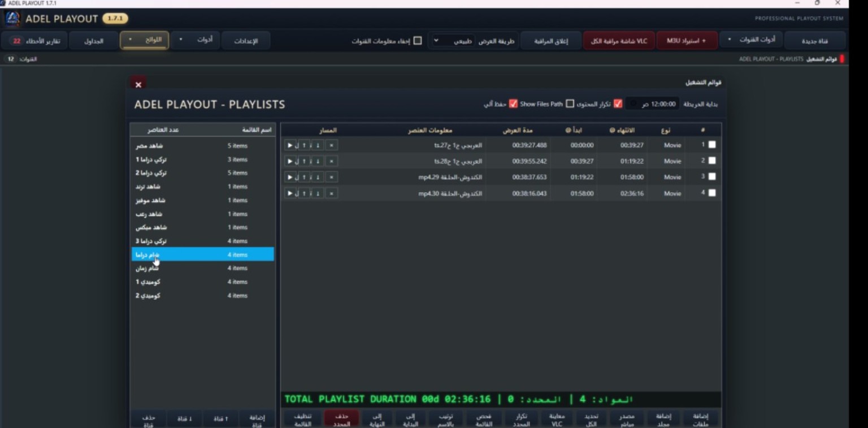Click the تنظيف القائمة clear list button
This screenshot has width=868, height=428.
[303, 420]
